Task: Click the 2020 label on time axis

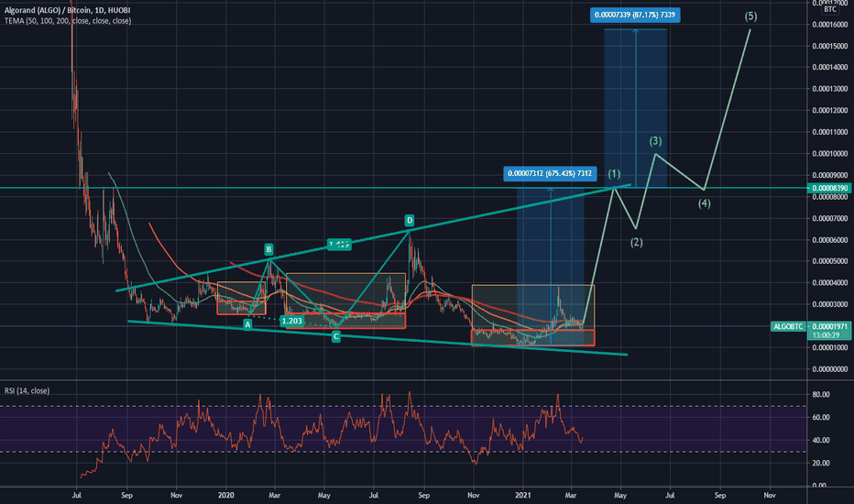Action: [226, 495]
